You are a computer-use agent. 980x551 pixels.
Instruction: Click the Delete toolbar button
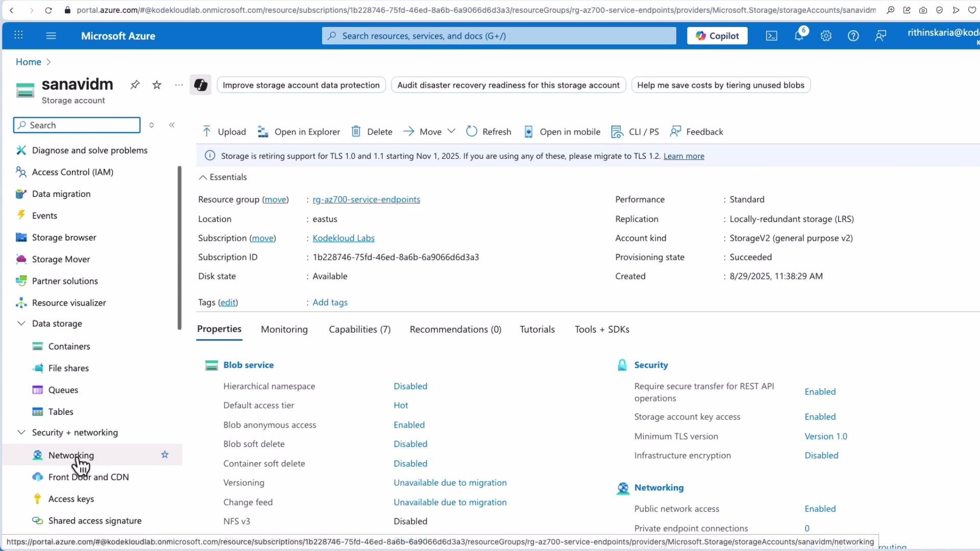click(372, 132)
